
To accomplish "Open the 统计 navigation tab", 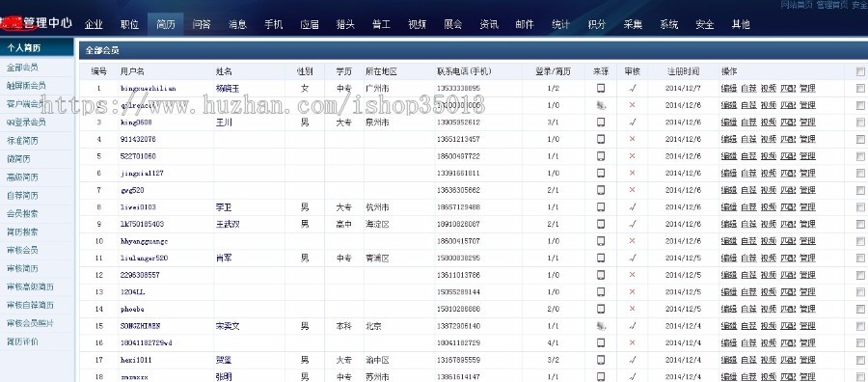I will (x=560, y=24).
